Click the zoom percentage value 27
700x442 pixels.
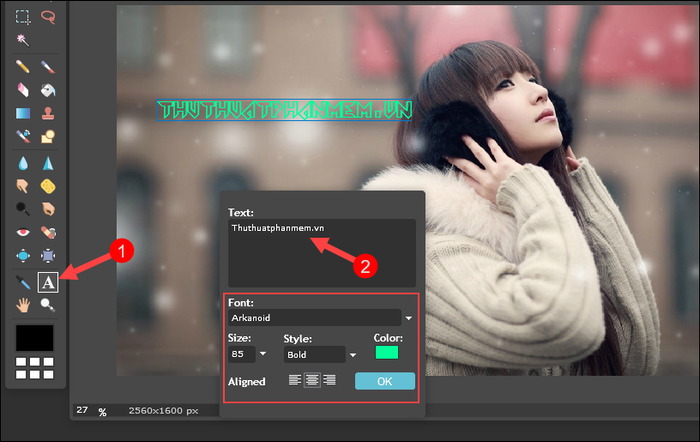[82, 409]
